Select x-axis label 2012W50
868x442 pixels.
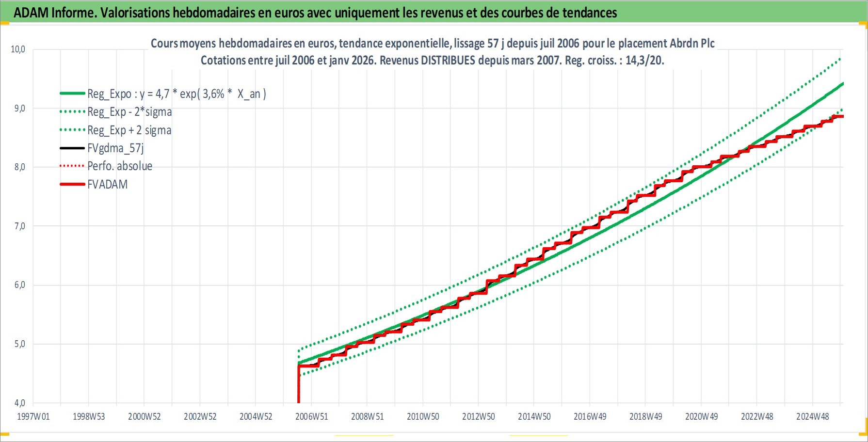[x=479, y=417]
